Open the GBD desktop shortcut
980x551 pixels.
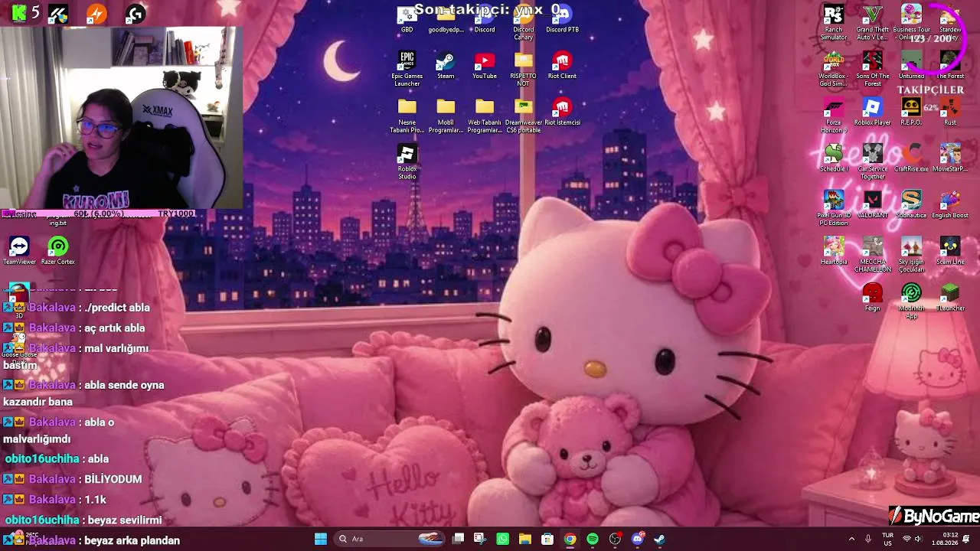tap(407, 20)
